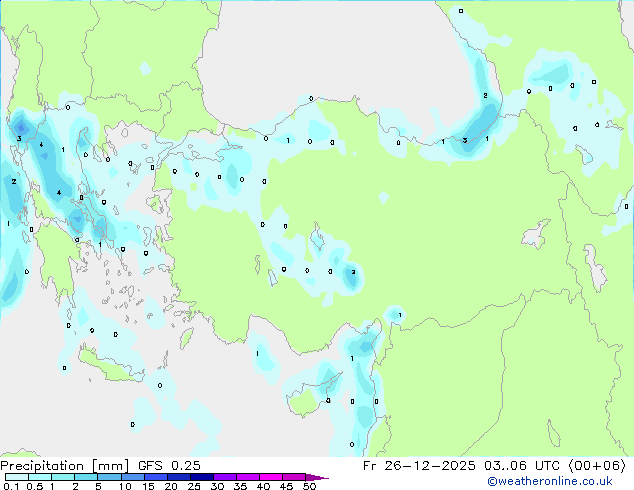Click the '(00+06)' forecast run label
This screenshot has width=634, height=490.
point(597,466)
